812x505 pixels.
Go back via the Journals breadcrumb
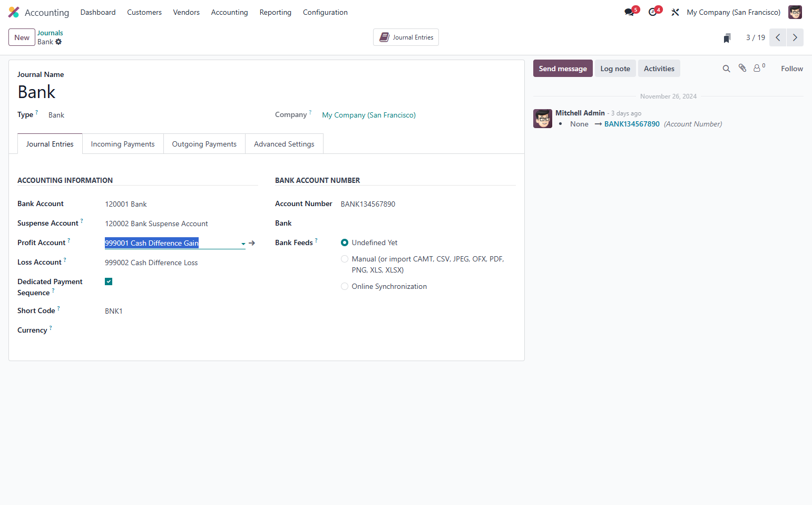(50, 33)
